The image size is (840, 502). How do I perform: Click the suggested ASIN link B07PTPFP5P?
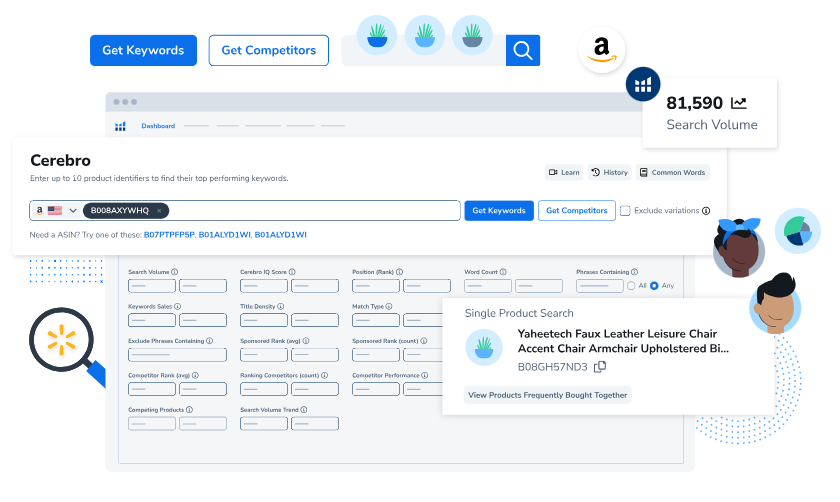(169, 235)
